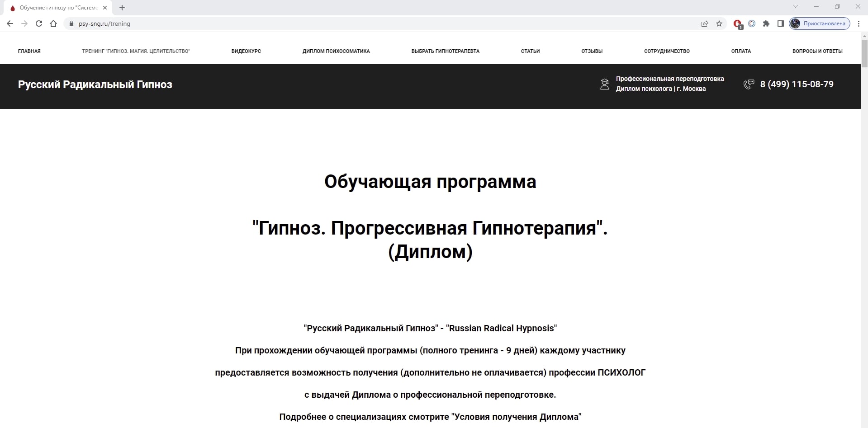The image size is (868, 428).
Task: Open the circular blue extension icon
Action: tap(752, 24)
